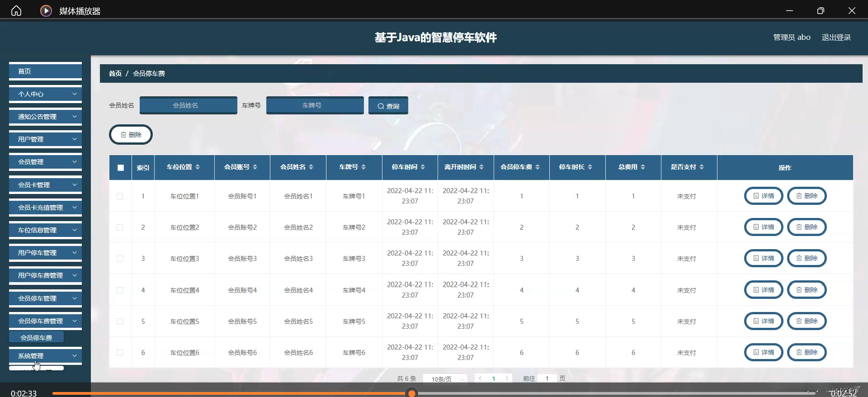The width and height of the screenshot is (868, 397).
Task: Click the 首页 breadcrumb link
Action: pyautogui.click(x=115, y=74)
